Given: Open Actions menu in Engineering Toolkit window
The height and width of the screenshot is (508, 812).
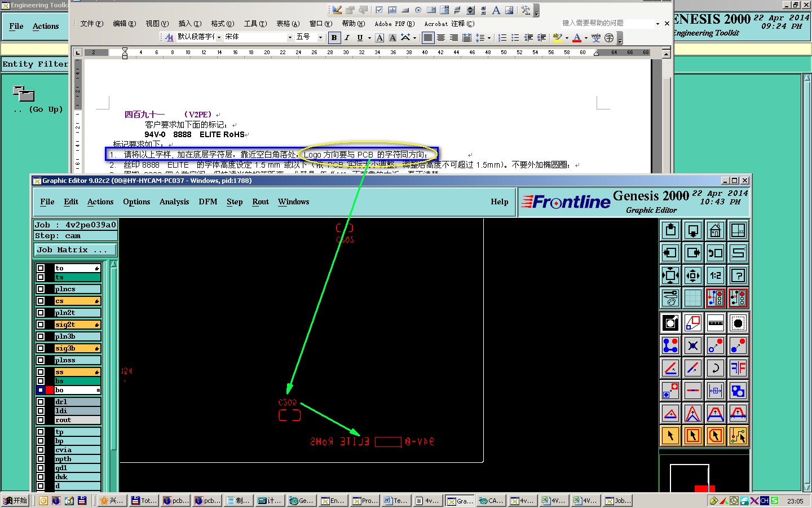Looking at the screenshot, I should [x=46, y=26].
